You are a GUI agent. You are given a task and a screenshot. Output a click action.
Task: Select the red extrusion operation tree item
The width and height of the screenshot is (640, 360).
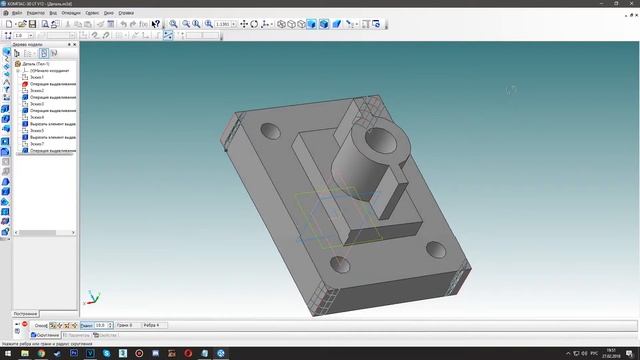click(x=49, y=84)
